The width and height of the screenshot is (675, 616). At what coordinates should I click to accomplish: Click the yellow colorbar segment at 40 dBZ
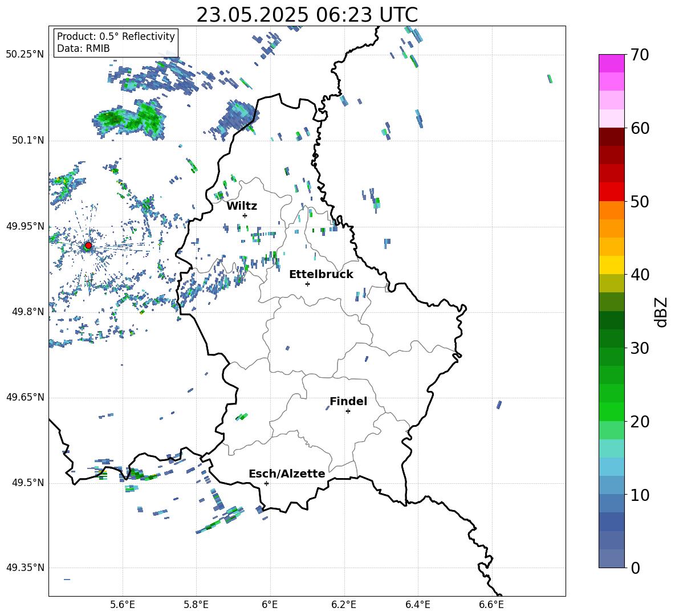(611, 265)
